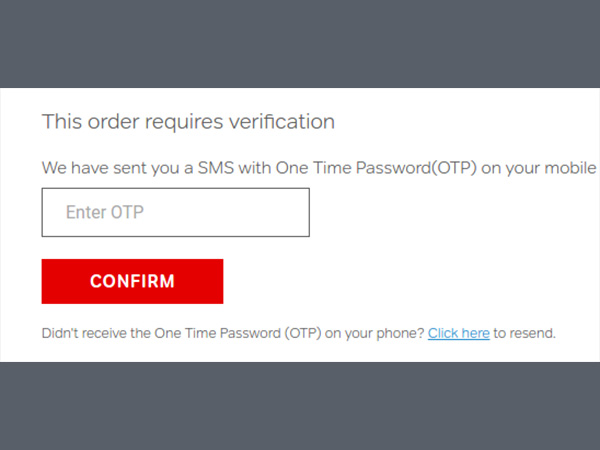Click the 'This order requires verification' heading
Screen dimensions: 600x450
[x=188, y=122]
